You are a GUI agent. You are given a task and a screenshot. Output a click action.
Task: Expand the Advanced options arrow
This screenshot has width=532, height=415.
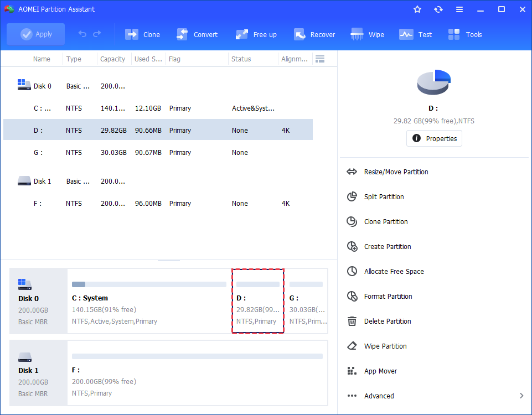[521, 396]
